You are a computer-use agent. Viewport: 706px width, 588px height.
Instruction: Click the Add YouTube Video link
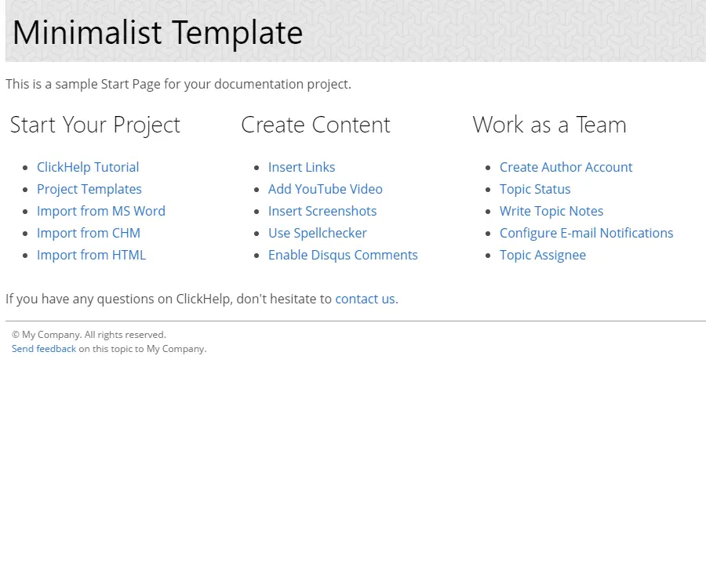coord(326,189)
